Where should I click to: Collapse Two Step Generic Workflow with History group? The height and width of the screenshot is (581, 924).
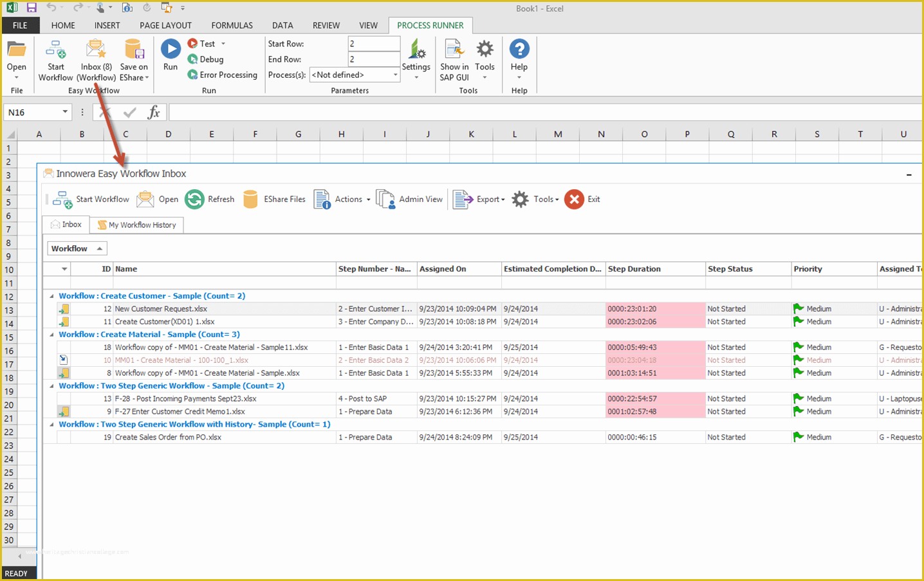[52, 425]
